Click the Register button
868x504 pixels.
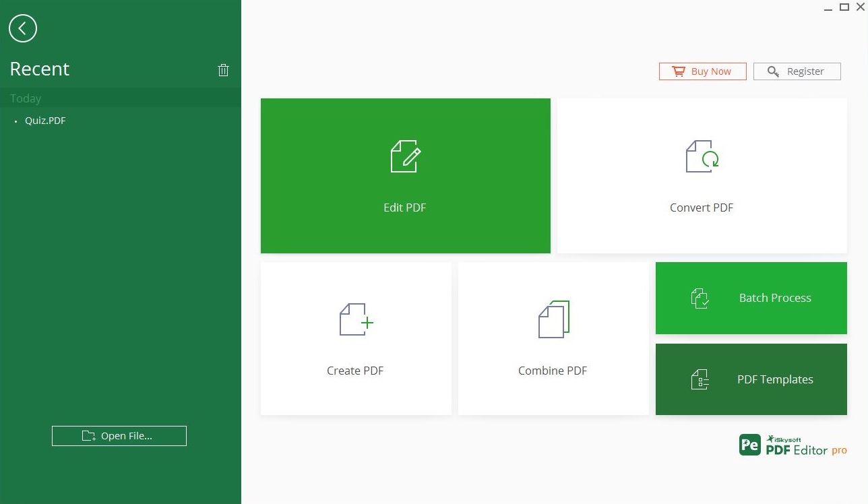(797, 71)
